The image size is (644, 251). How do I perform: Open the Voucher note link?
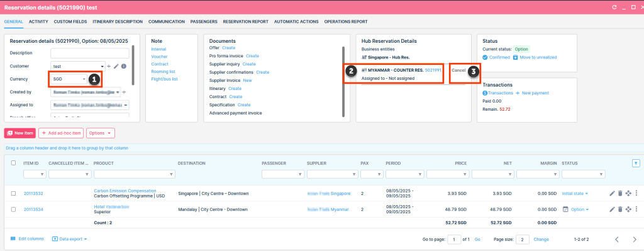tap(159, 57)
